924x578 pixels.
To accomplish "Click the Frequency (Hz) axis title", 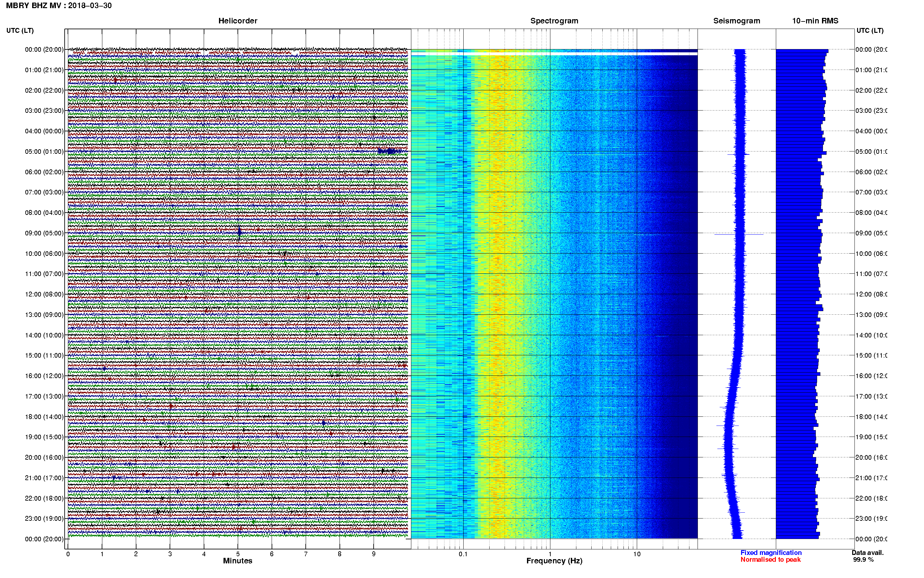I will point(554,561).
